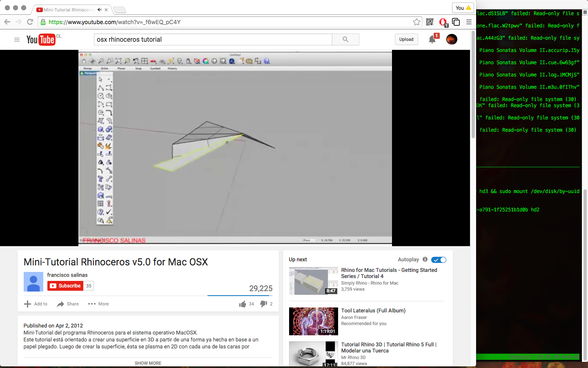Open the Add to menu

36,304
